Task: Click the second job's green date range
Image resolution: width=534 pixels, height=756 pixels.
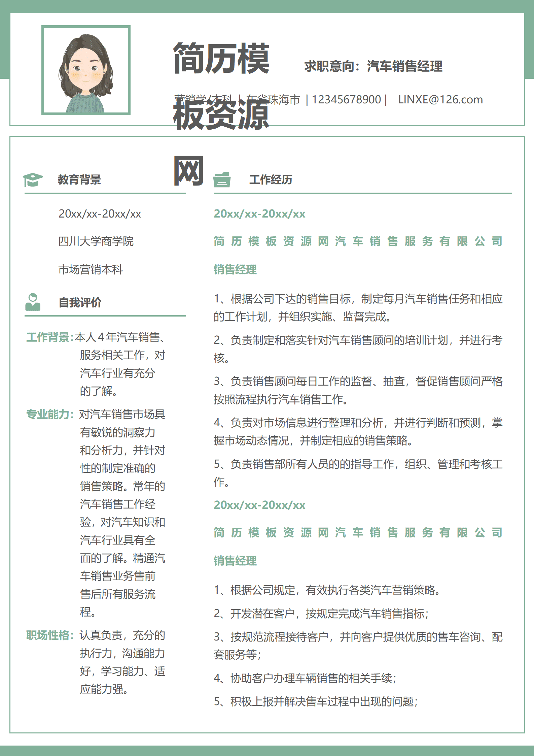Action: click(259, 505)
